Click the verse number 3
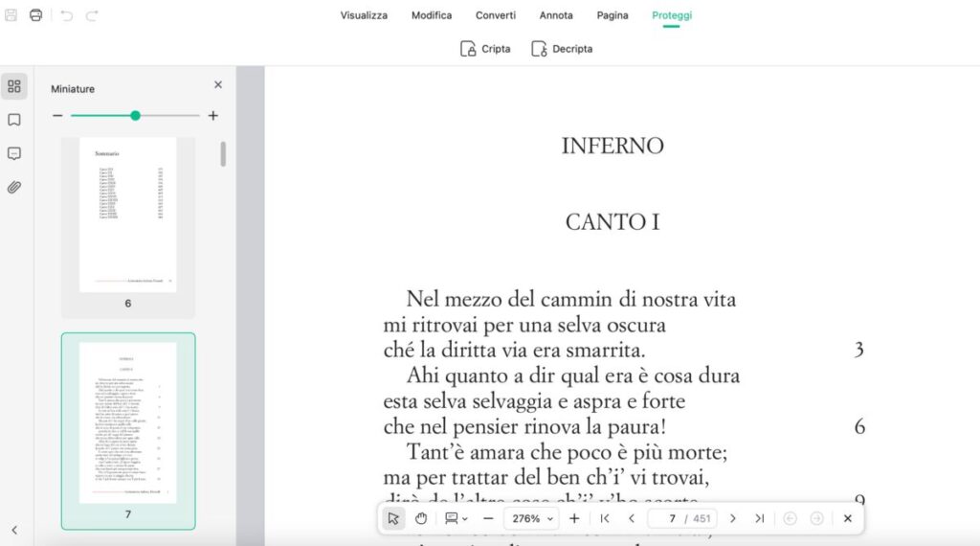This screenshot has width=980, height=546. (859, 350)
